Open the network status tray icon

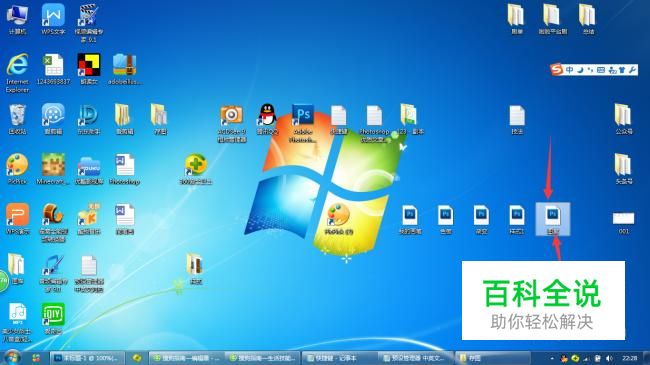tap(586, 358)
